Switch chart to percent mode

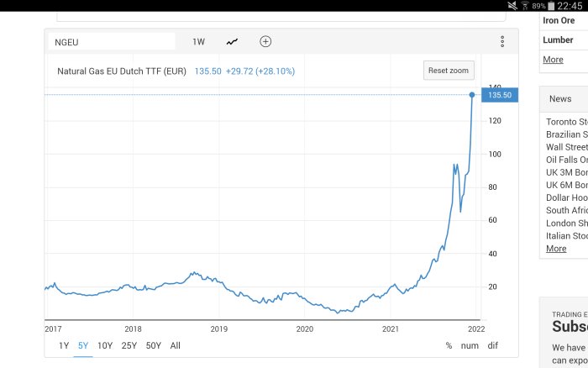449,345
